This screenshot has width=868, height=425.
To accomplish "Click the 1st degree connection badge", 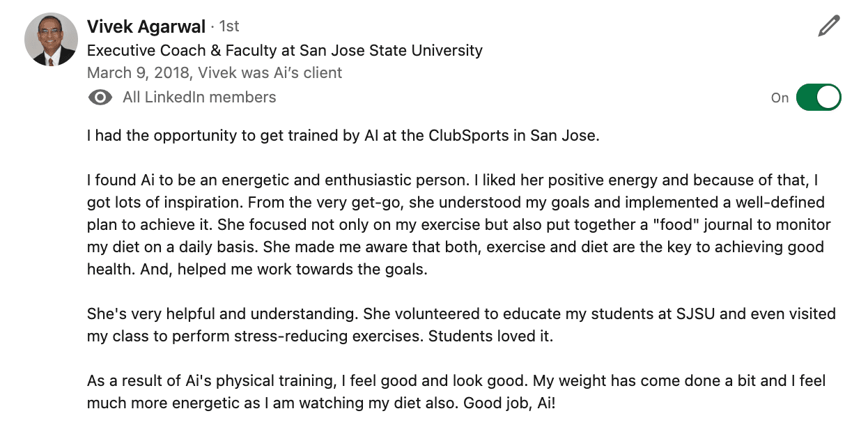I will [229, 26].
